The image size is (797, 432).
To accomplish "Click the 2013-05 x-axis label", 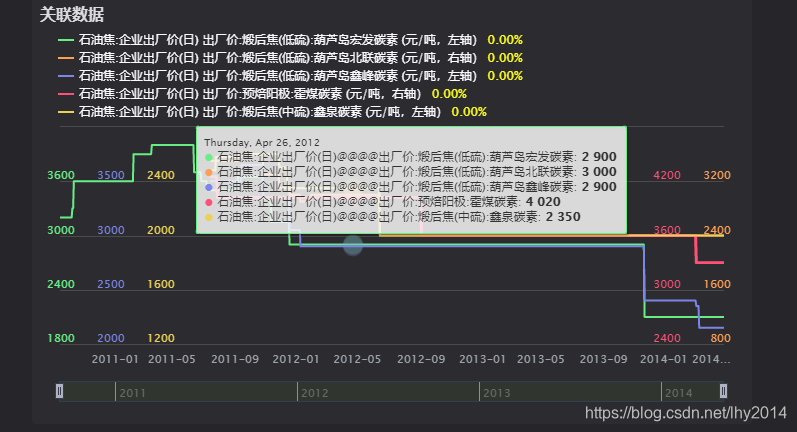I will pyautogui.click(x=541, y=359).
